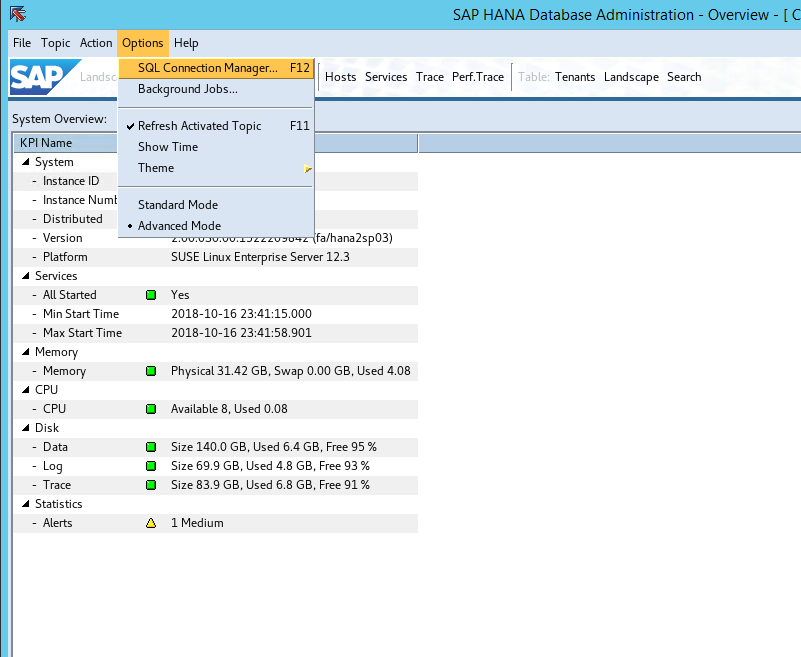Viewport: 801px width, 657px height.
Task: Collapse the Services tree group
Action: (x=26, y=276)
